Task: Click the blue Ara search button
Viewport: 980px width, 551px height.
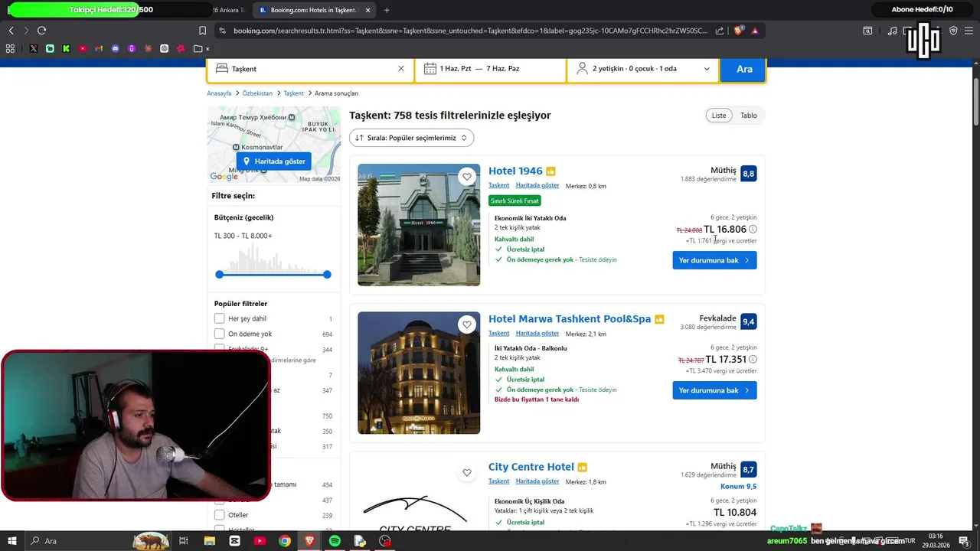Action: click(x=744, y=69)
